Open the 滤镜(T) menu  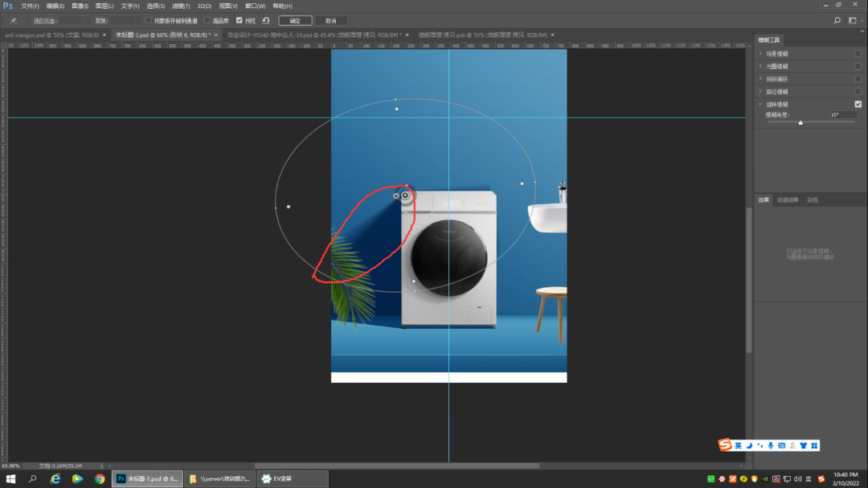pos(179,6)
